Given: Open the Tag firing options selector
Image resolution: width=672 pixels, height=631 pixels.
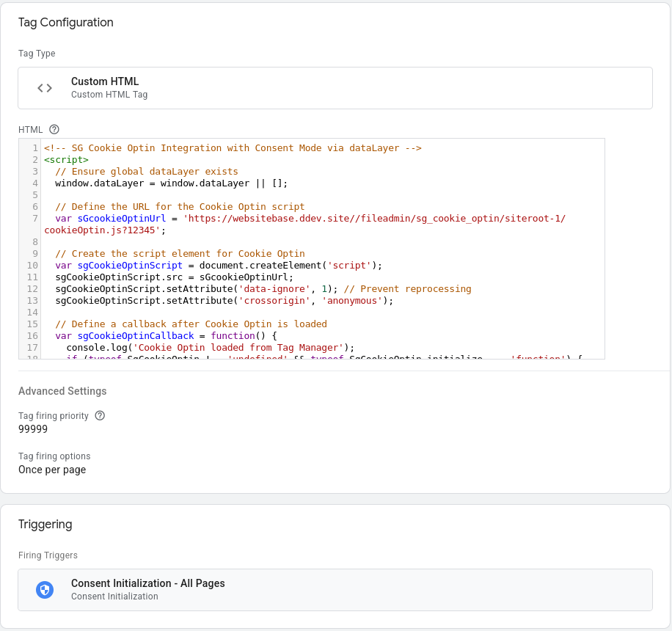Looking at the screenshot, I should click(52, 469).
